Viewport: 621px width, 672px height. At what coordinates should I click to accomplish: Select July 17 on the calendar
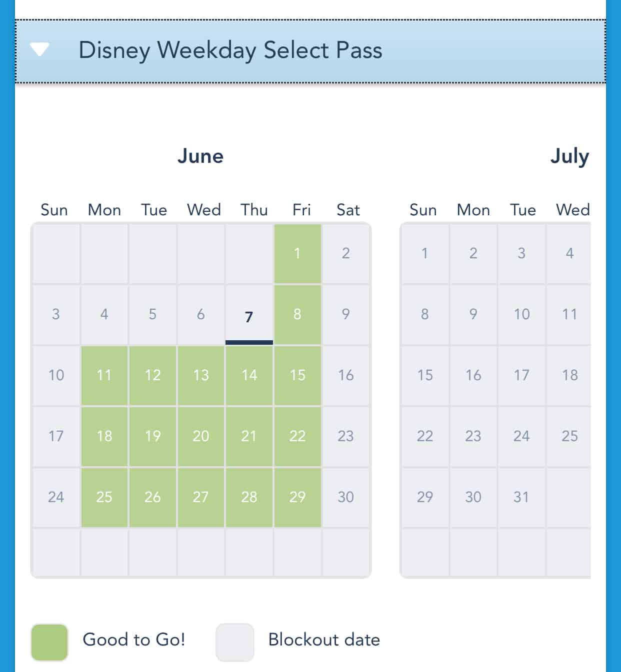[521, 375]
